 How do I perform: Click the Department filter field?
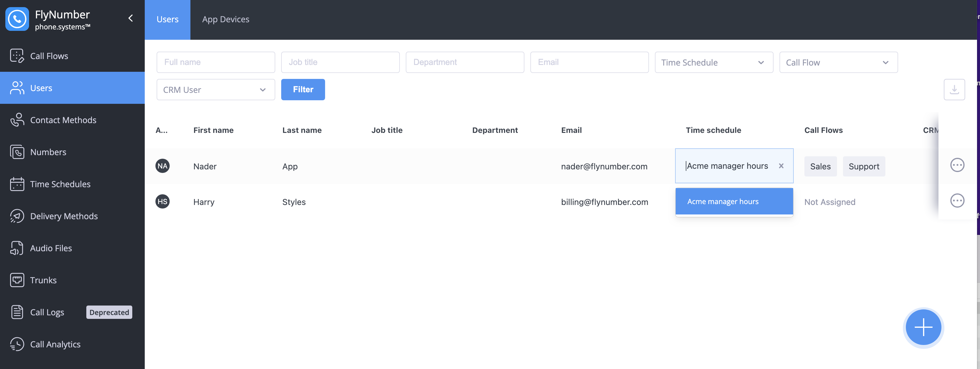pos(465,62)
